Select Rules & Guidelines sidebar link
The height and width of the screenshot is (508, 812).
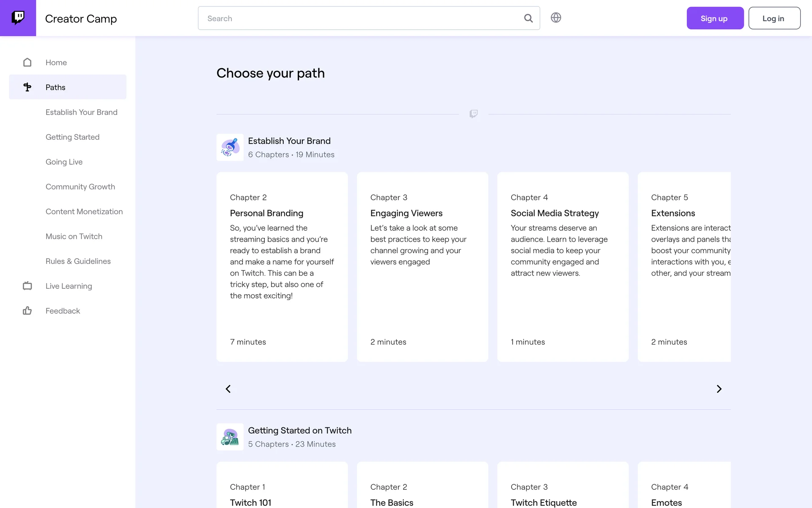78,261
